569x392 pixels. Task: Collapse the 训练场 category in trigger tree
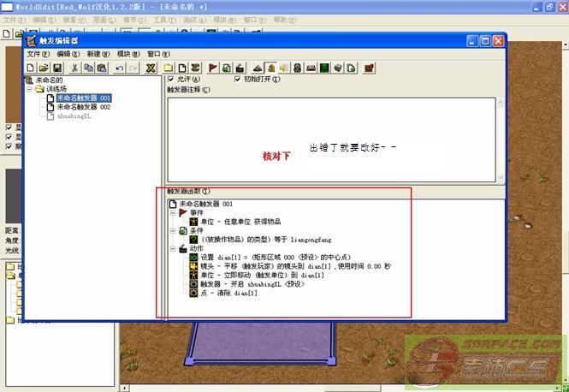(x=30, y=89)
